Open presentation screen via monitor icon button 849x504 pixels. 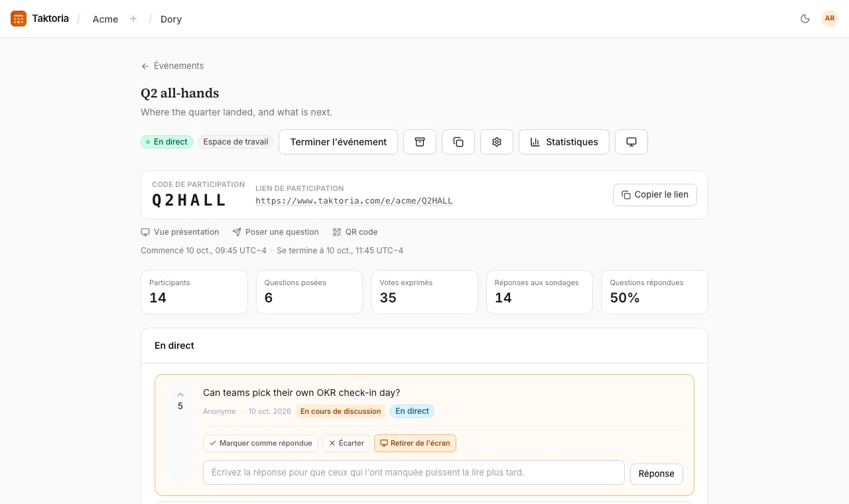(631, 142)
